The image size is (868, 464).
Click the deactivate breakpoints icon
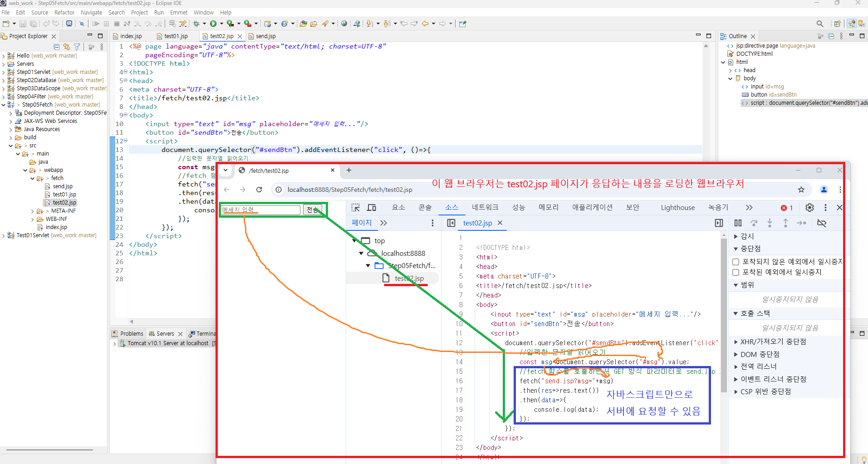822,223
